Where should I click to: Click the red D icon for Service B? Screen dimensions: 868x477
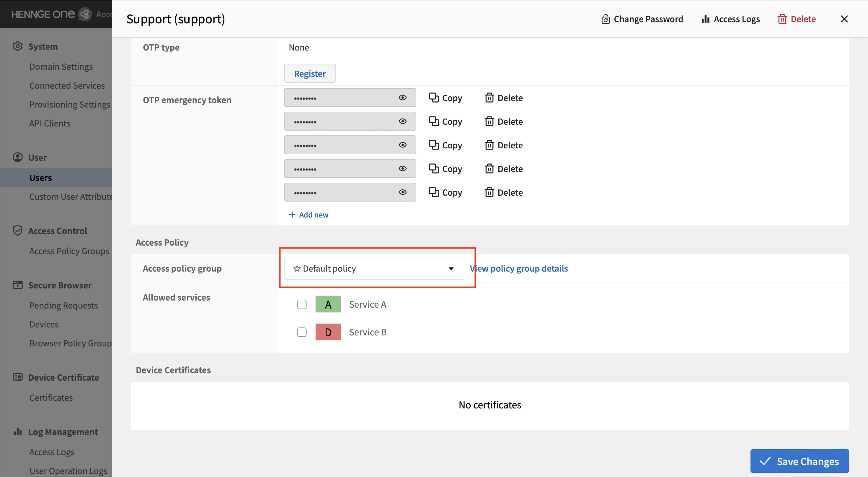coord(328,332)
